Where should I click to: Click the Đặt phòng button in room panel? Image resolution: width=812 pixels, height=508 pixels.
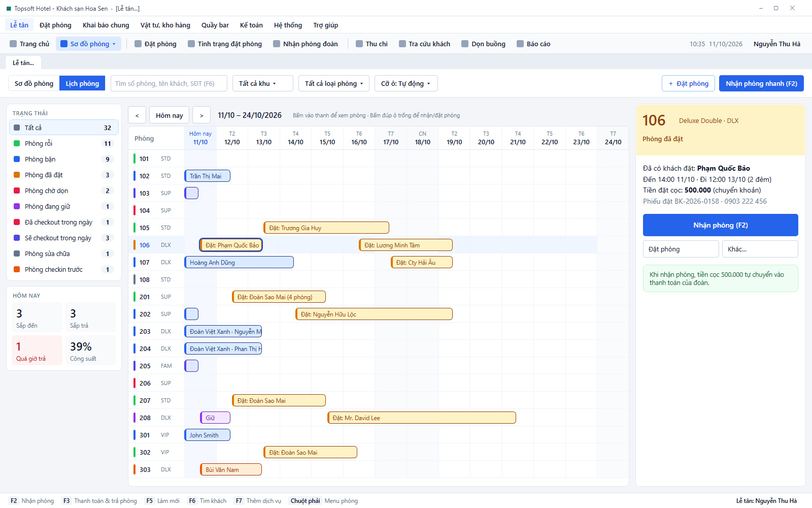681,249
